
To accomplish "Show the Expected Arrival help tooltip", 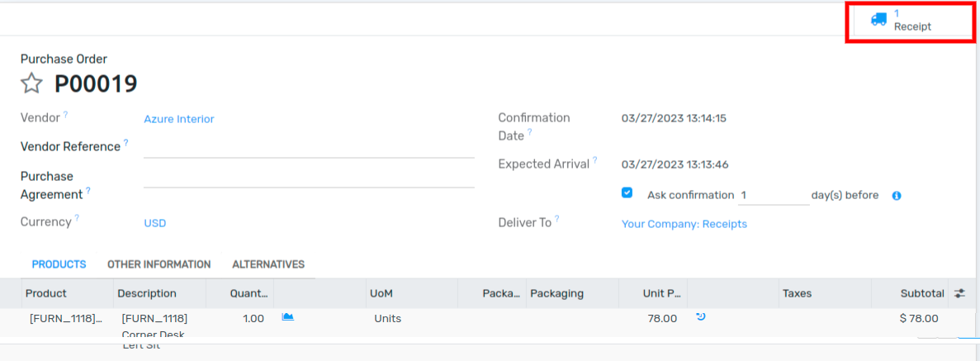I will coord(595,161).
